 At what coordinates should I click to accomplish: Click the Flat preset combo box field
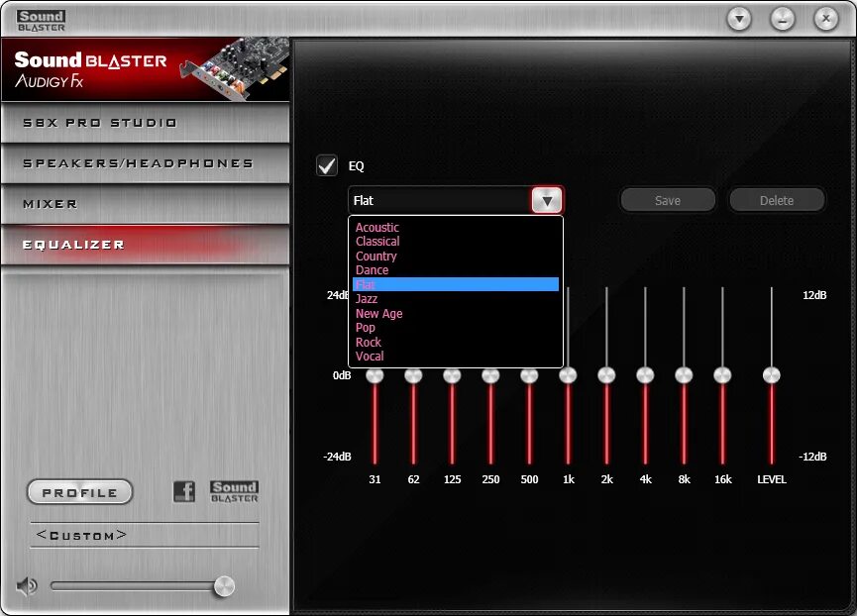[440, 200]
